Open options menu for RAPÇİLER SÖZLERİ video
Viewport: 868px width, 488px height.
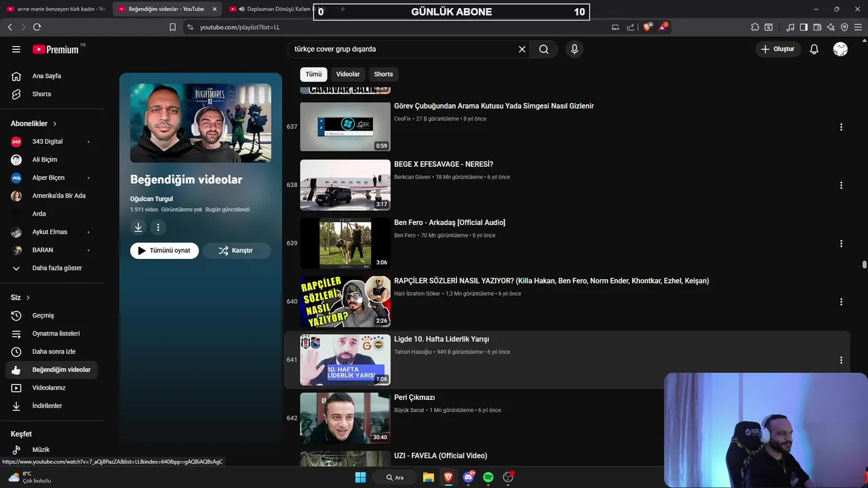coord(841,302)
